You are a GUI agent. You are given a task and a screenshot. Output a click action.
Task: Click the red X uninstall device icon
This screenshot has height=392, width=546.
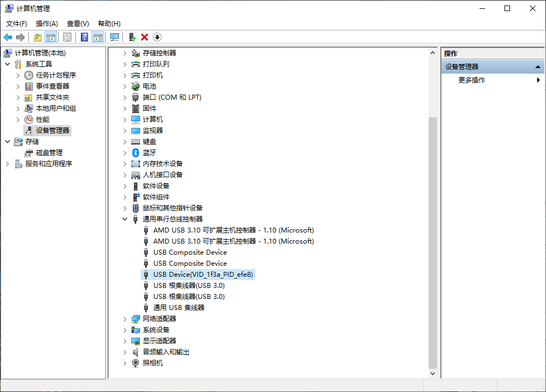coord(144,37)
